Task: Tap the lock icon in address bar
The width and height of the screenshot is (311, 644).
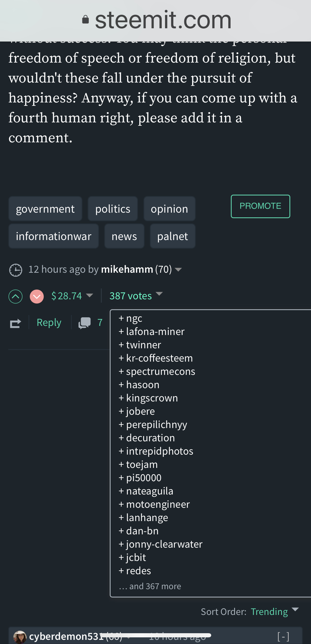Action: coord(86,20)
